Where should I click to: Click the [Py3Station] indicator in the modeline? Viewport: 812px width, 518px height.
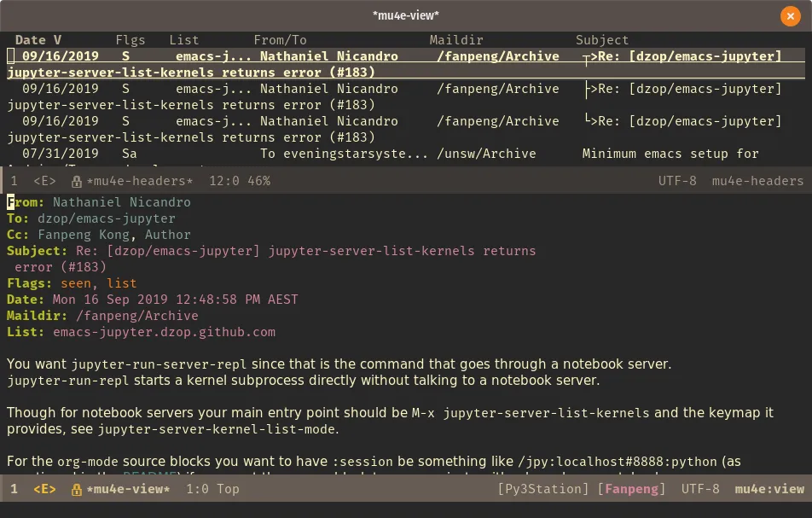pos(543,489)
